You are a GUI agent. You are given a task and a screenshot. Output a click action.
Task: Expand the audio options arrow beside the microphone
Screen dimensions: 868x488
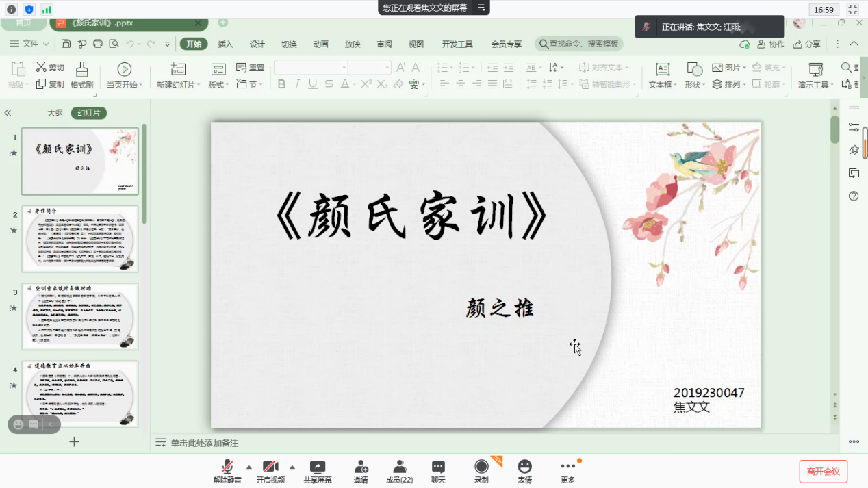(249, 467)
